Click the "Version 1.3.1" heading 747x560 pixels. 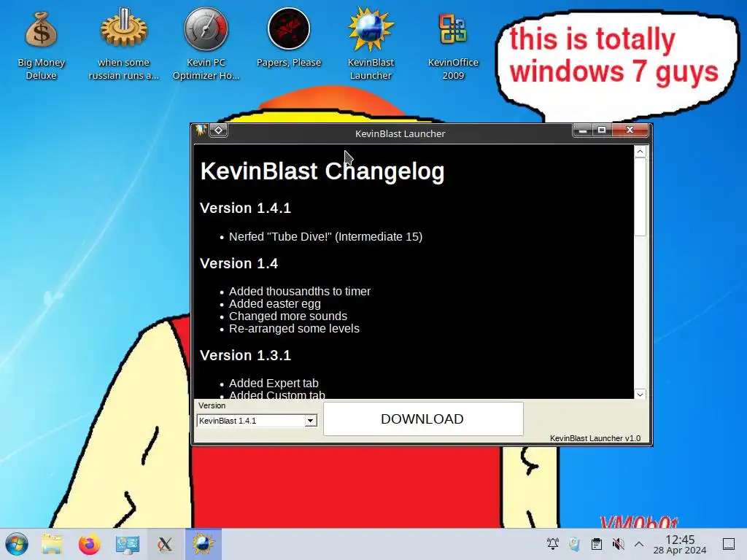coord(245,355)
